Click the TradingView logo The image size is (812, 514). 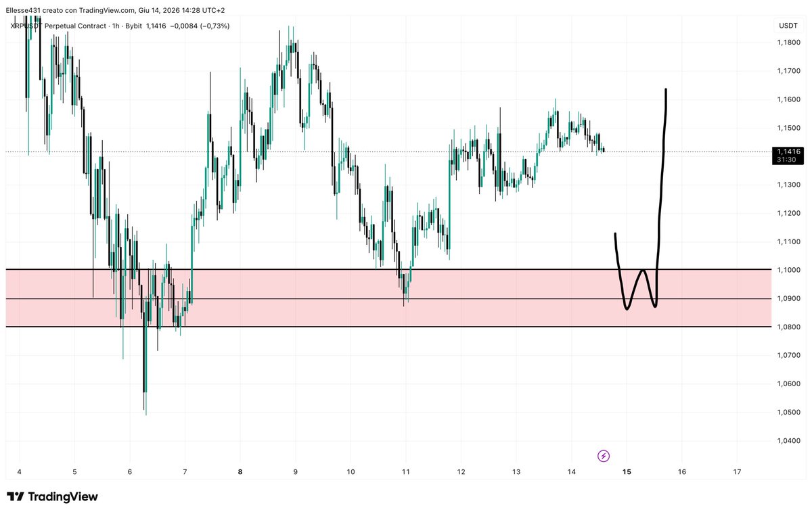click(52, 496)
